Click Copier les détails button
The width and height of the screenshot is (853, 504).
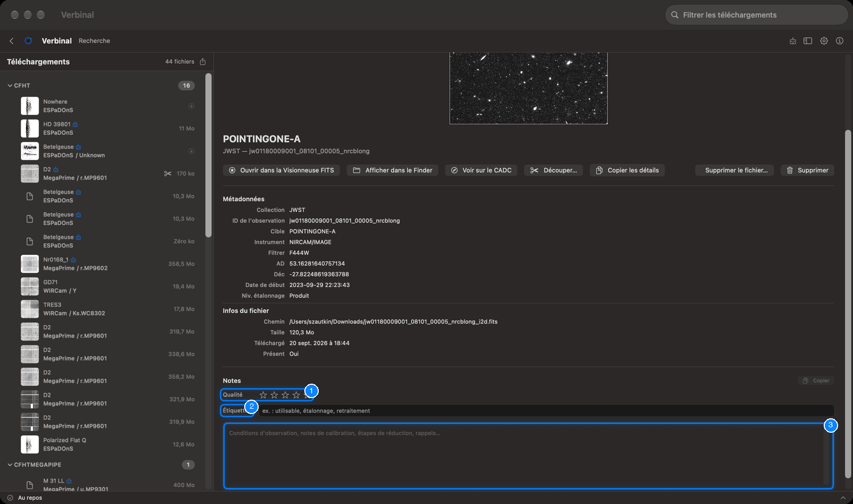point(627,170)
